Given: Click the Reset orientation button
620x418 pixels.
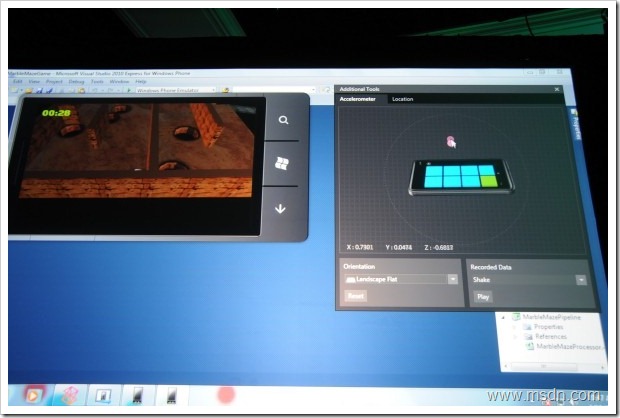Looking at the screenshot, I should pyautogui.click(x=355, y=296).
